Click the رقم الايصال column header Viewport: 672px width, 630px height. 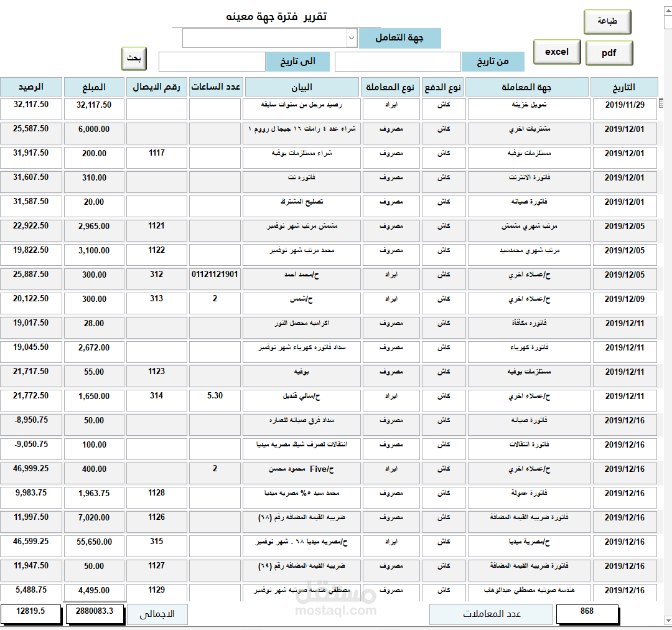pos(156,87)
